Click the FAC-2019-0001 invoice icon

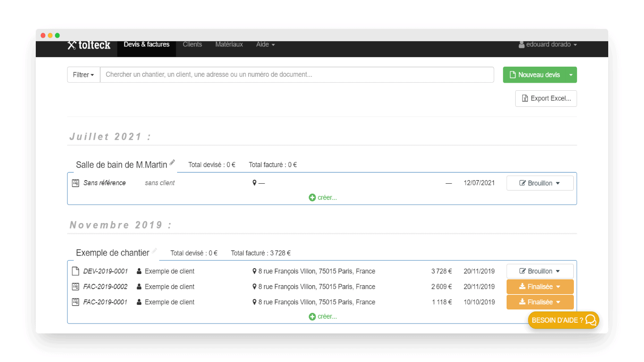[76, 302]
